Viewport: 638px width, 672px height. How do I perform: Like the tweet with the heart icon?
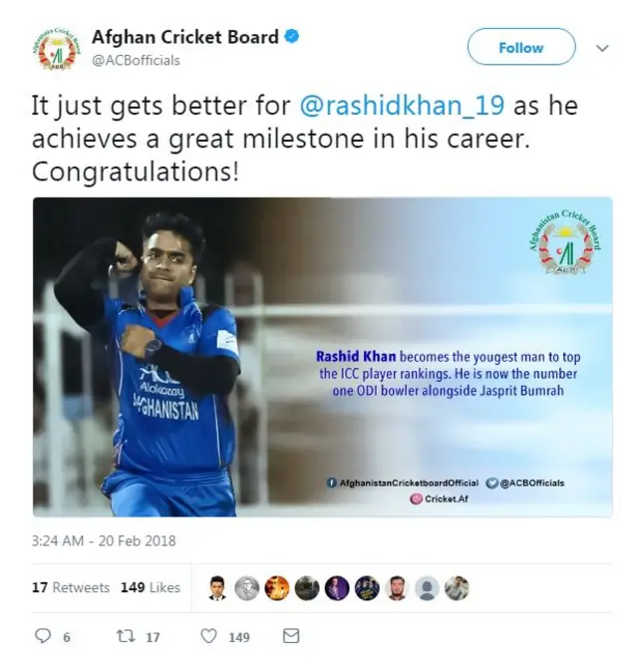208,636
